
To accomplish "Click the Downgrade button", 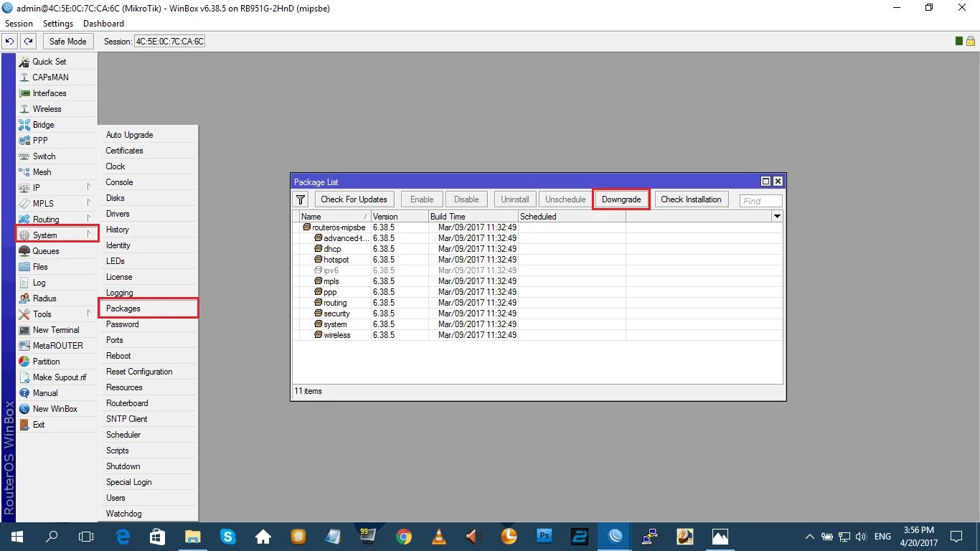I will coord(621,199).
